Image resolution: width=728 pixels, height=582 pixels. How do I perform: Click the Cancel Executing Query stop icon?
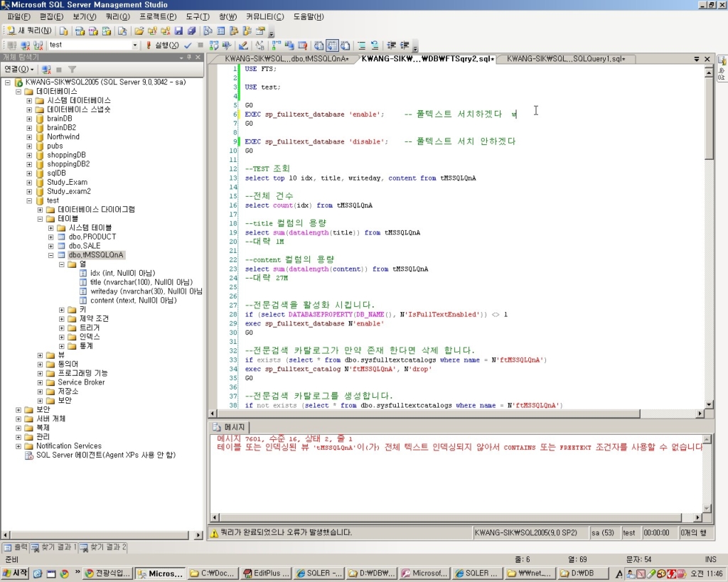tap(200, 45)
